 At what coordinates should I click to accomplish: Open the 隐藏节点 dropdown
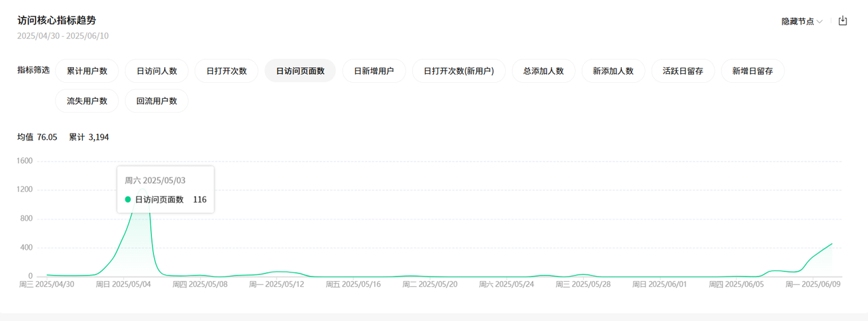pos(802,22)
